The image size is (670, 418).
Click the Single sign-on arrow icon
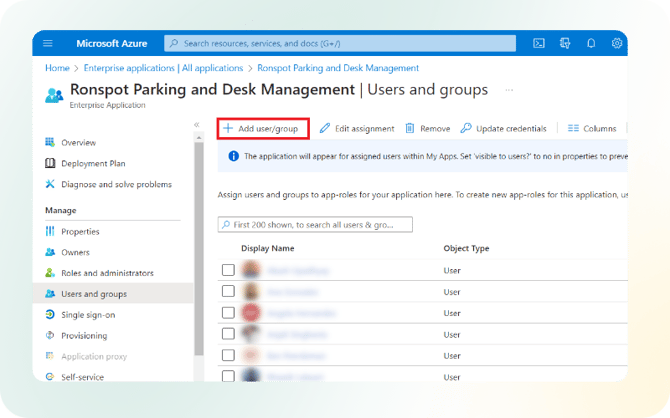pyautogui.click(x=50, y=314)
